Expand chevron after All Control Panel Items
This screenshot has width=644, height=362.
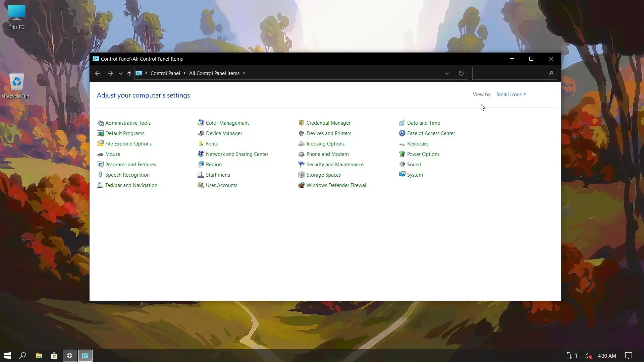click(244, 73)
